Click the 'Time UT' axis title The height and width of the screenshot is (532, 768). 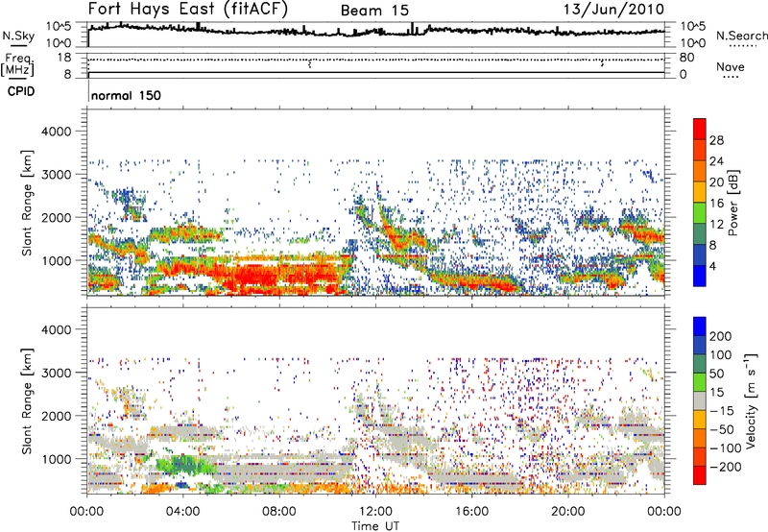click(375, 526)
